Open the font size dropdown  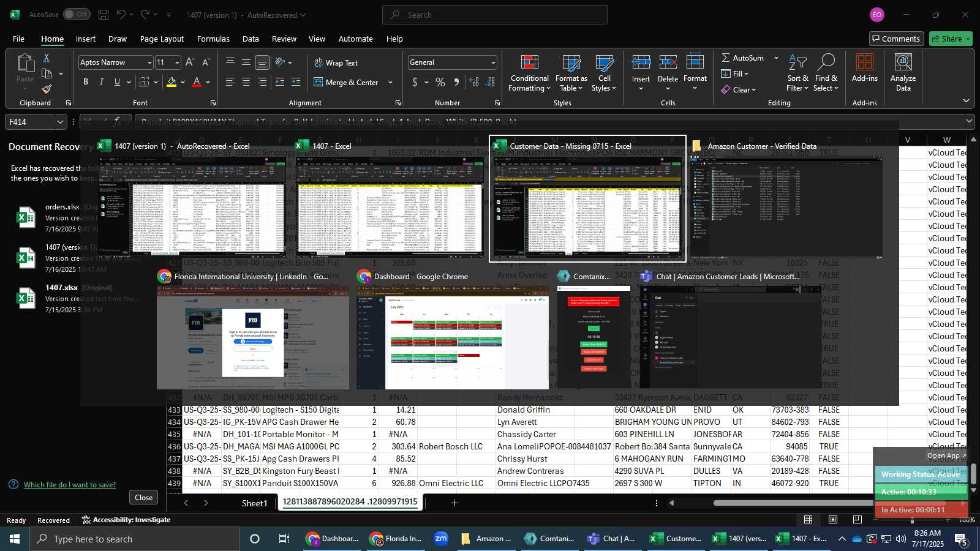tap(177, 62)
